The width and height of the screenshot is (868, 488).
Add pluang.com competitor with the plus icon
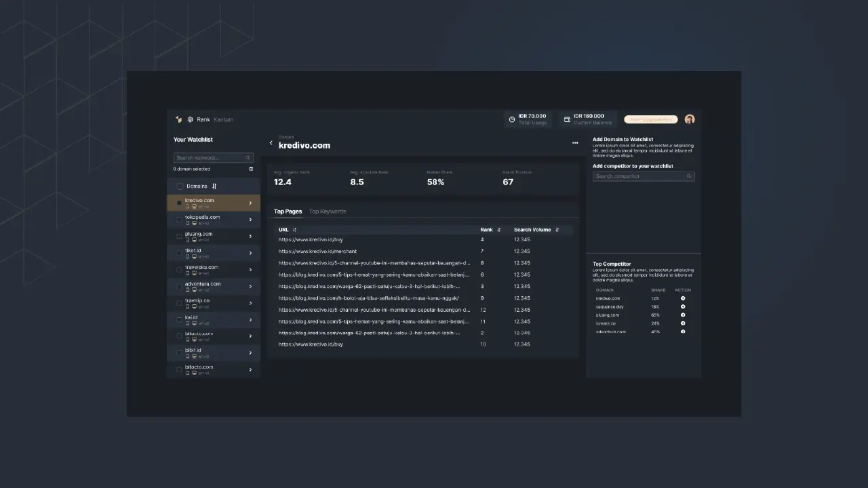683,315
